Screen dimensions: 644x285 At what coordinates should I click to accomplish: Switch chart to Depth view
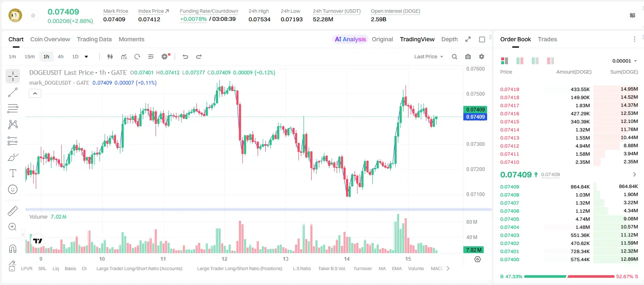coord(449,39)
